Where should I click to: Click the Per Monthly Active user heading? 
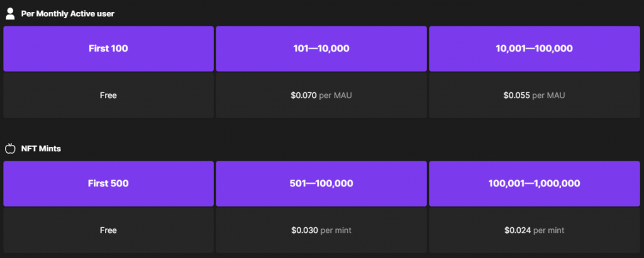pyautogui.click(x=68, y=14)
